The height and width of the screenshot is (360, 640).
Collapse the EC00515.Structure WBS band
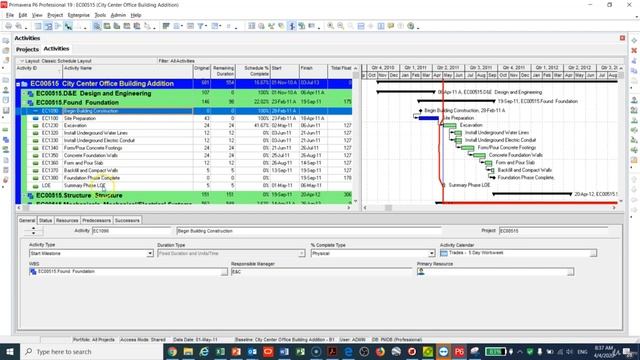click(24, 196)
